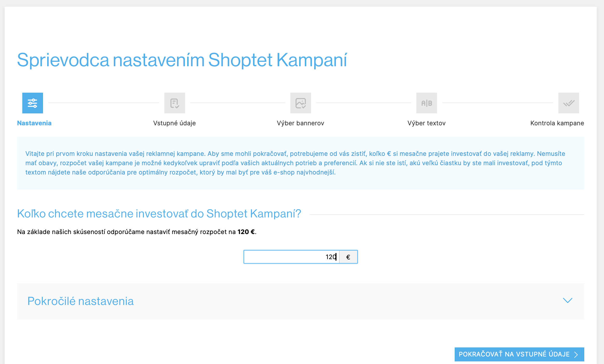
Task: Click the heading Sprievodca nastavením Shoptet Kampaní
Action: pyautogui.click(x=182, y=60)
